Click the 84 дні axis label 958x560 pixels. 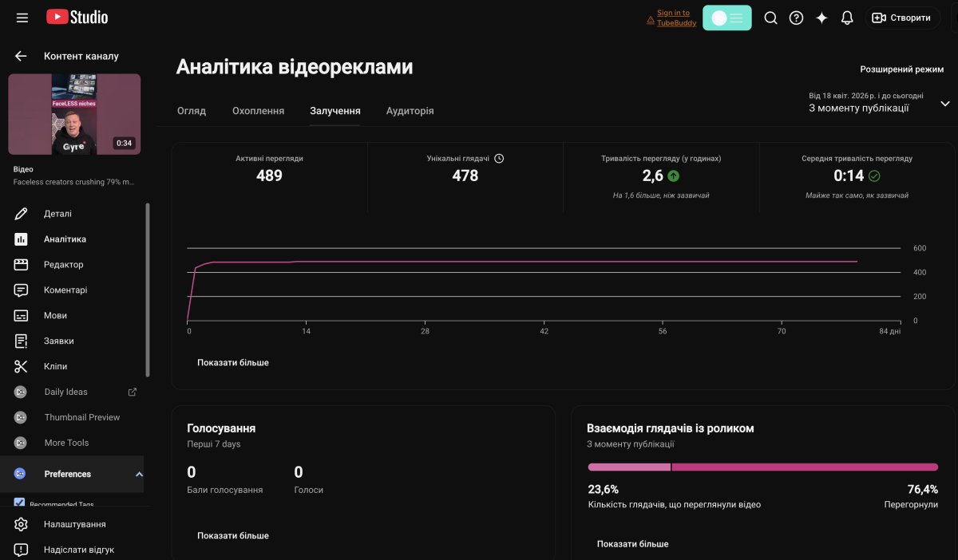889,331
